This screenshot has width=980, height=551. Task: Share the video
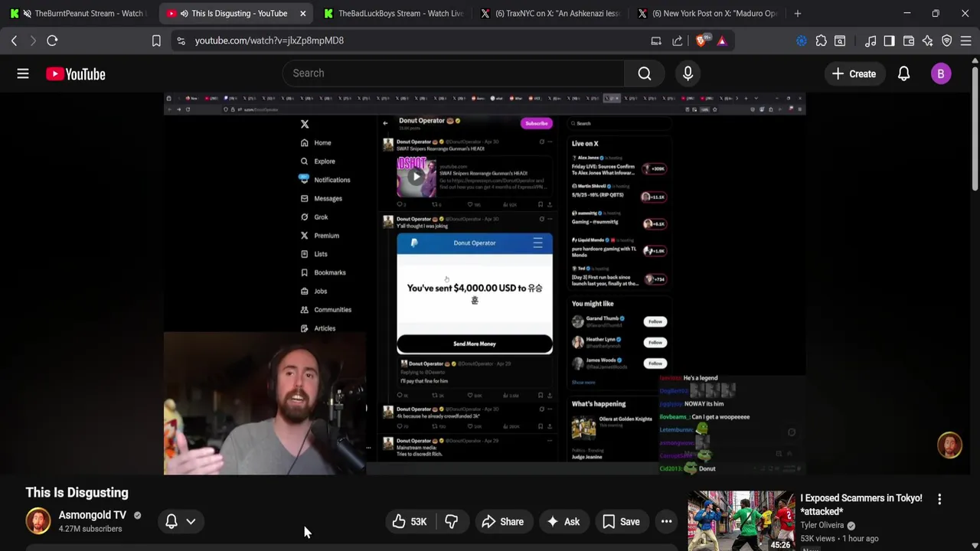pyautogui.click(x=502, y=522)
